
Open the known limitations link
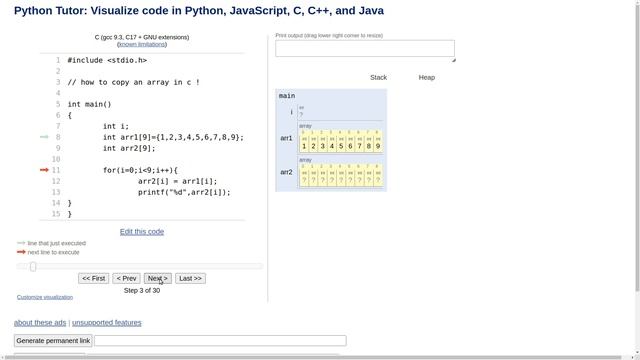pos(142,44)
